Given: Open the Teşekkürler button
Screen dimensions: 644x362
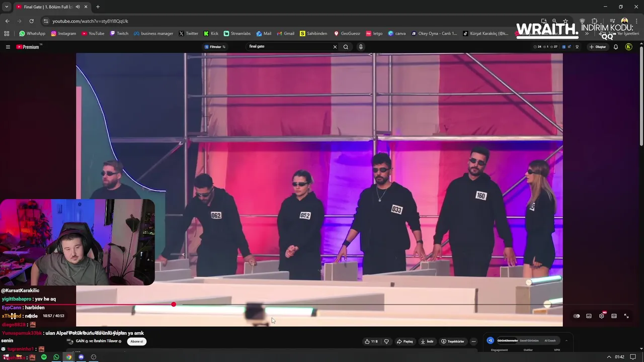Looking at the screenshot, I should (453, 341).
